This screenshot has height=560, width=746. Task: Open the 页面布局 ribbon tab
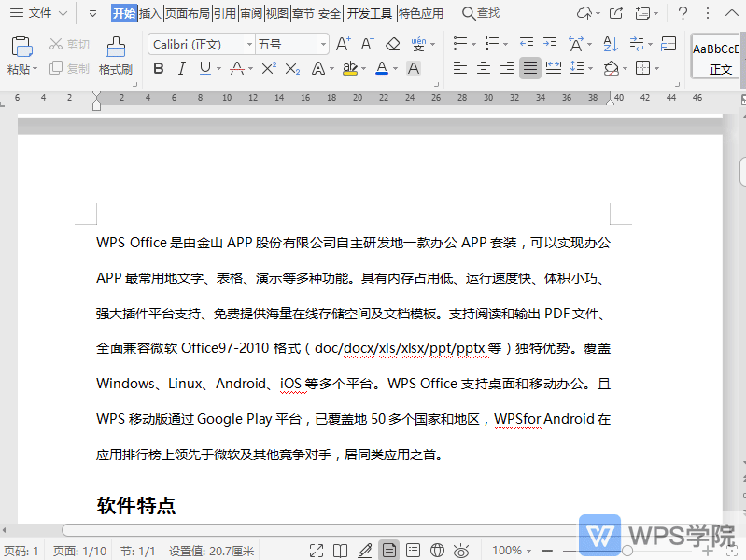pos(187,13)
